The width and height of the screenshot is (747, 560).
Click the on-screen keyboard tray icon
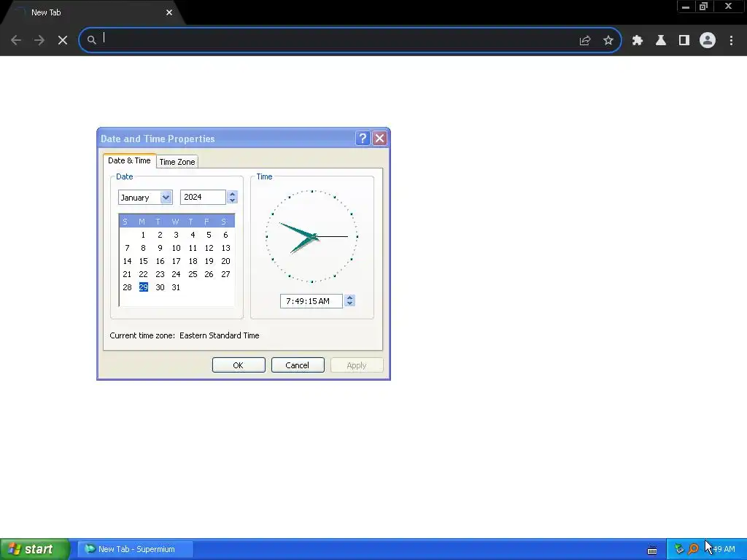pos(652,550)
